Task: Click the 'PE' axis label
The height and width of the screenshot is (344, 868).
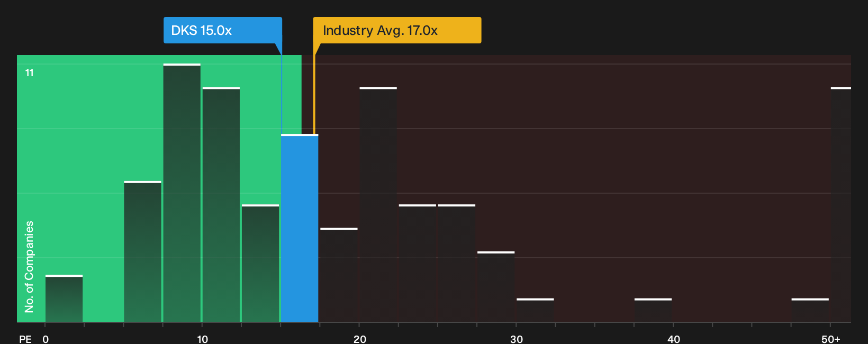Action: pos(25,339)
